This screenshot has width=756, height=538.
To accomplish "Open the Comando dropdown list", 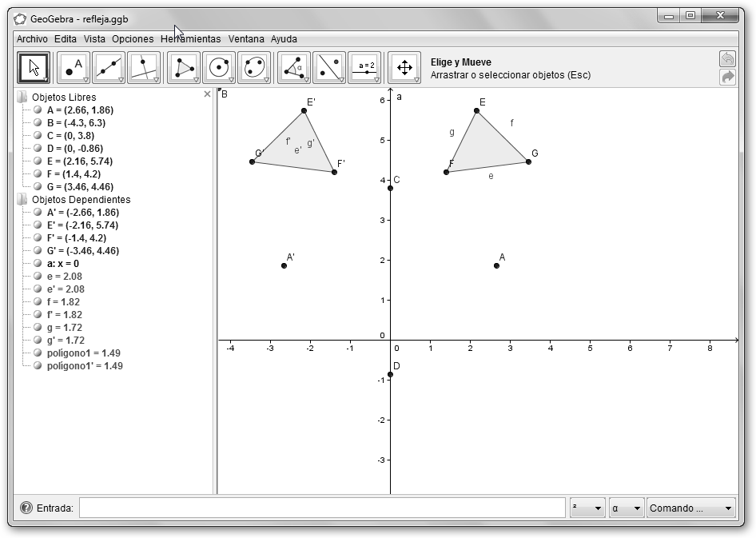I will pos(691,508).
